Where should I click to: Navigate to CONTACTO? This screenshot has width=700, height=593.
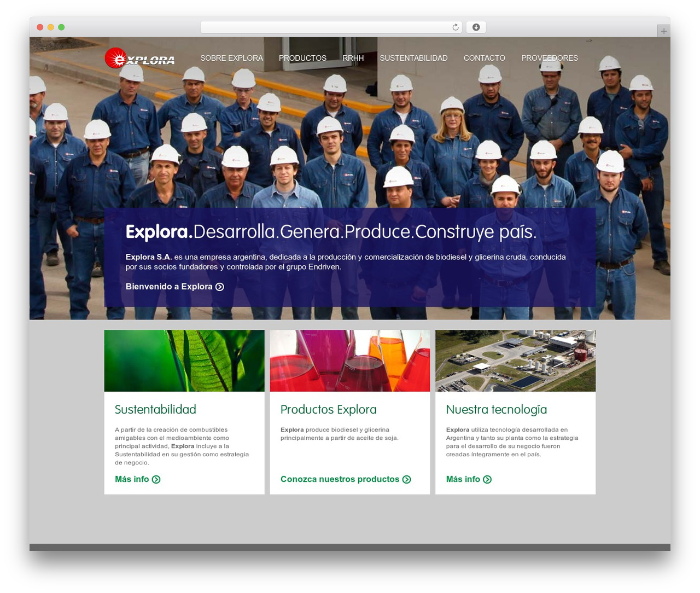pos(485,58)
